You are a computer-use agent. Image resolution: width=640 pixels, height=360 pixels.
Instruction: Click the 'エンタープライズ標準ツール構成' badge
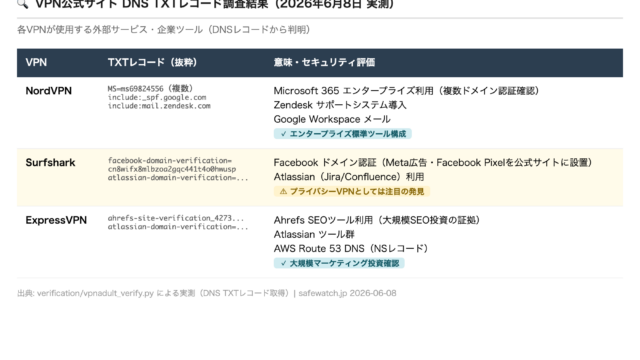click(x=343, y=134)
